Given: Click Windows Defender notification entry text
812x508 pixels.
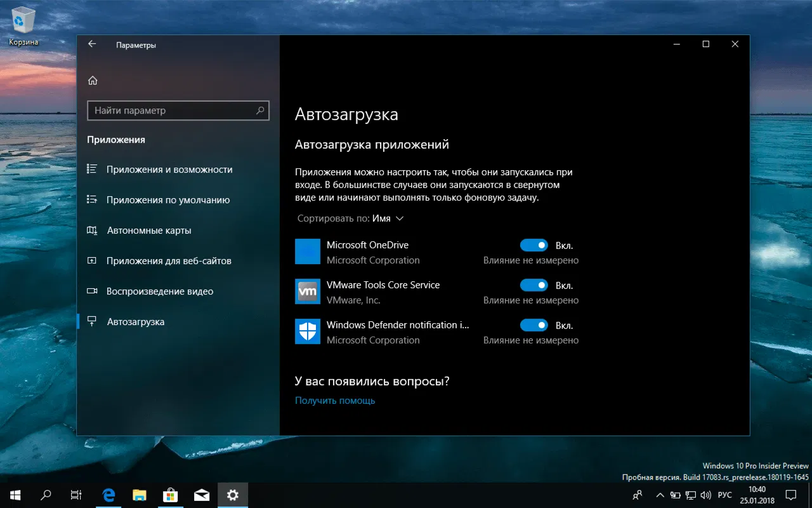Looking at the screenshot, I should click(398, 325).
